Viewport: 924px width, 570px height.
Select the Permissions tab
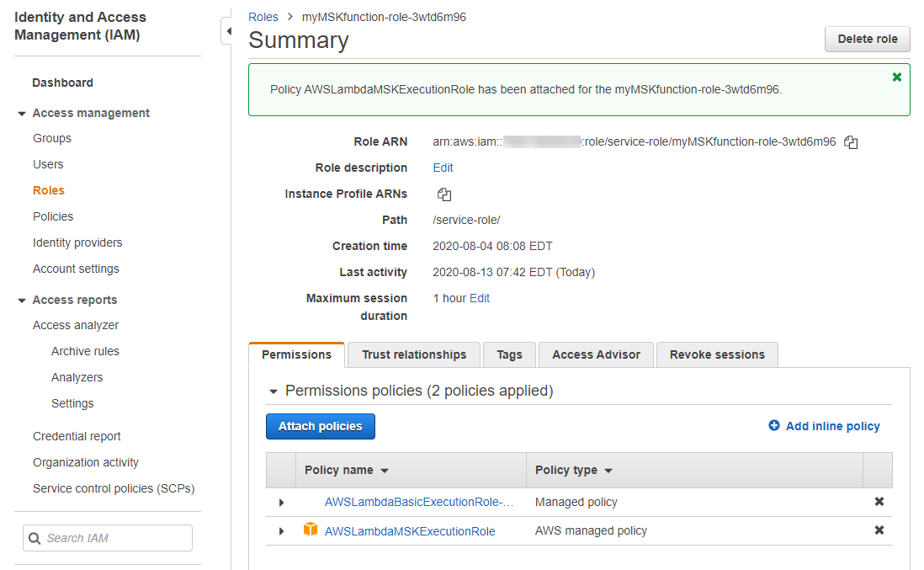point(296,354)
